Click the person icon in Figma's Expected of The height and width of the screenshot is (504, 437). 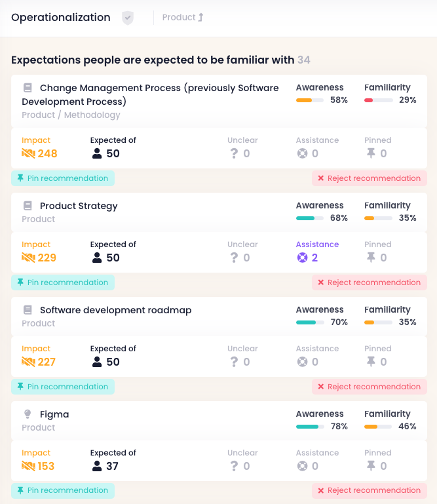click(97, 466)
